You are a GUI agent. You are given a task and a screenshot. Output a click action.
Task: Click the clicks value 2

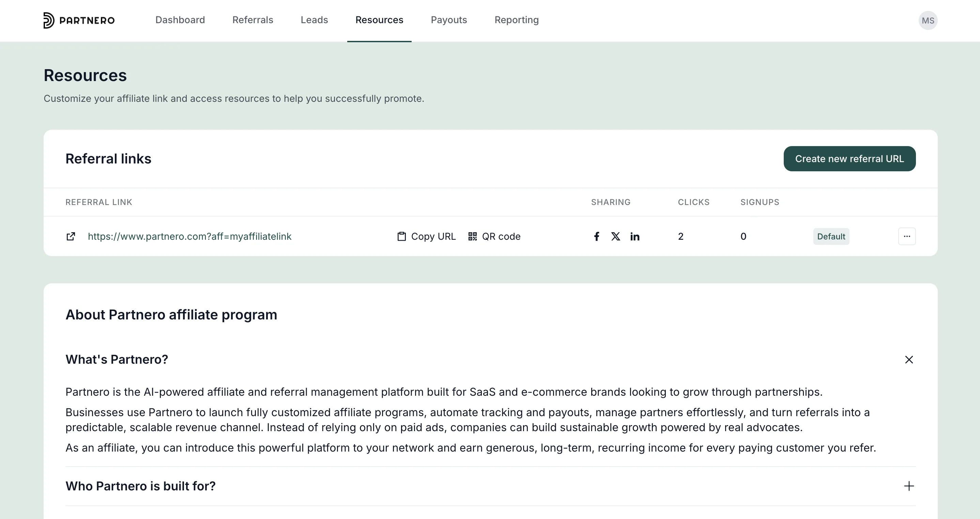[680, 236]
